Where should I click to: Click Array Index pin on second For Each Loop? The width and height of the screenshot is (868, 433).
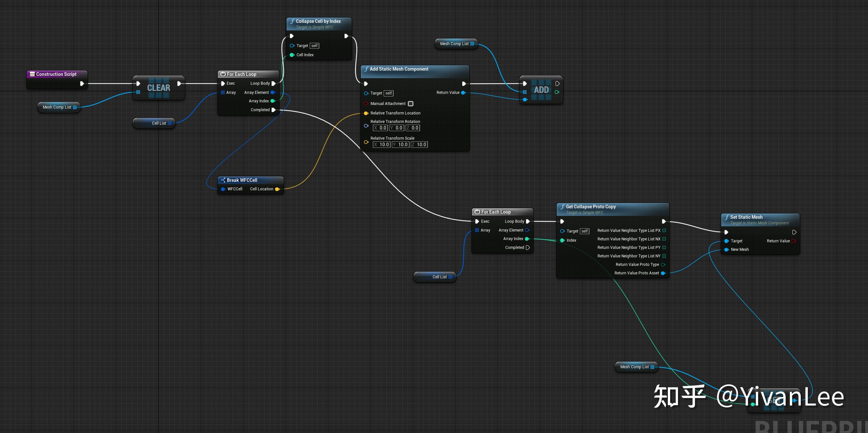[527, 239]
